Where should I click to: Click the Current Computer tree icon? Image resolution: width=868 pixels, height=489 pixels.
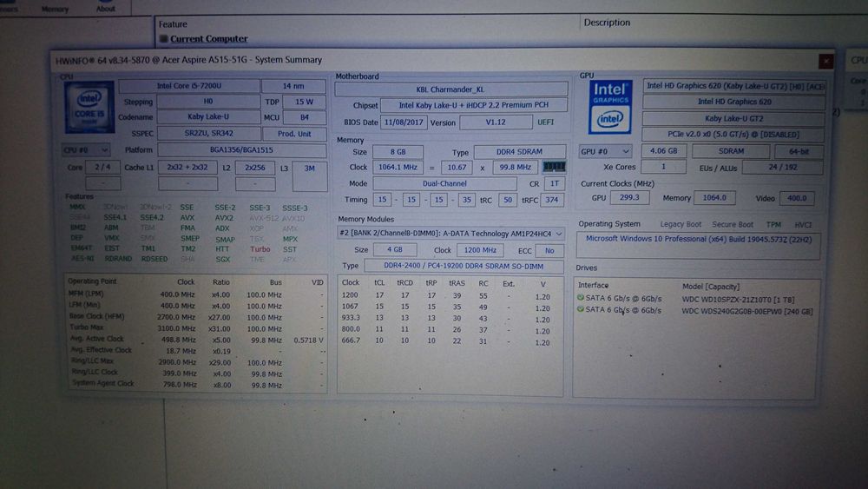tap(163, 39)
